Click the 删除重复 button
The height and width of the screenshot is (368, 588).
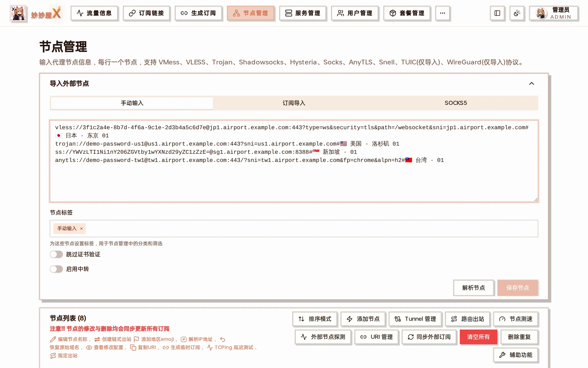(x=519, y=337)
